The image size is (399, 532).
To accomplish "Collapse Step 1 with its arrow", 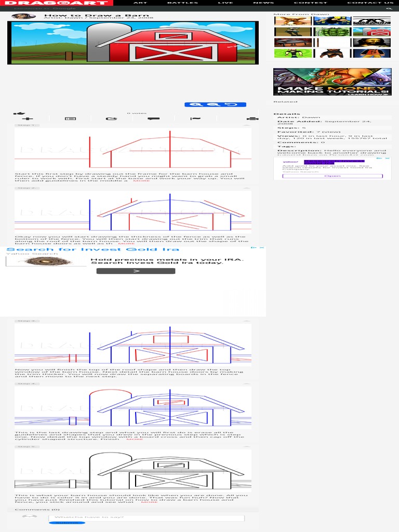I will 247,126.
